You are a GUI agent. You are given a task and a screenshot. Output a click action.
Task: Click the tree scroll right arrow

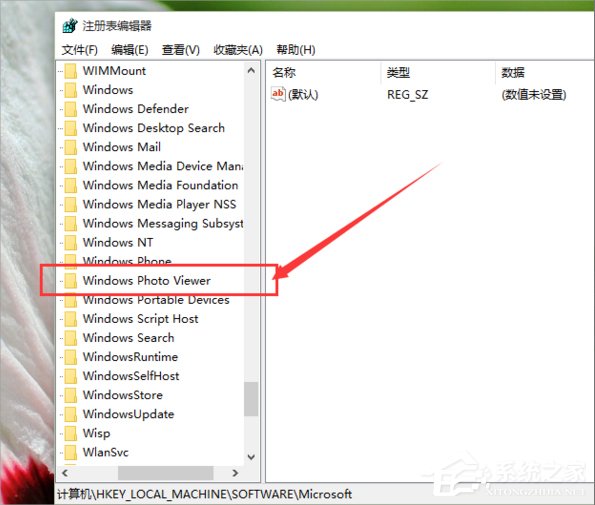pyautogui.click(x=235, y=473)
